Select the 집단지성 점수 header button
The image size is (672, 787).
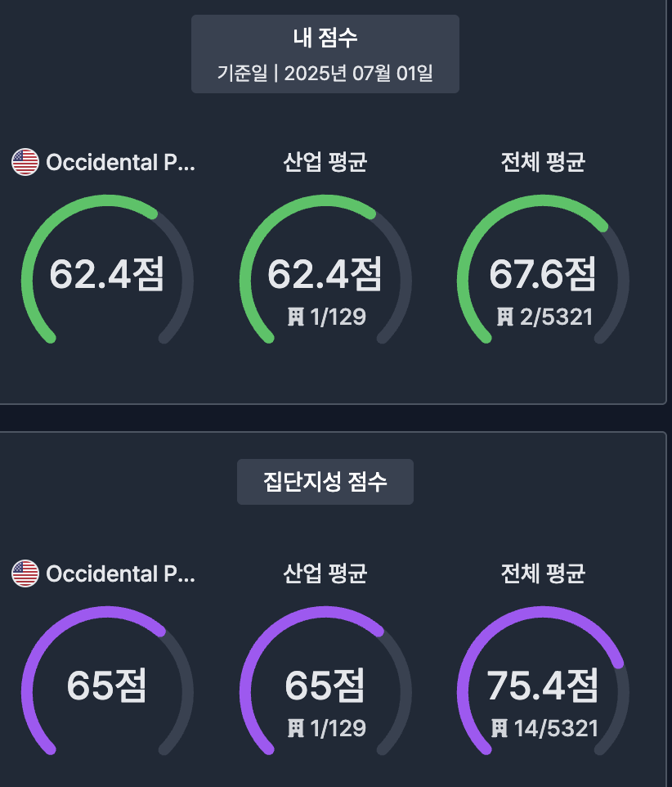coord(325,482)
